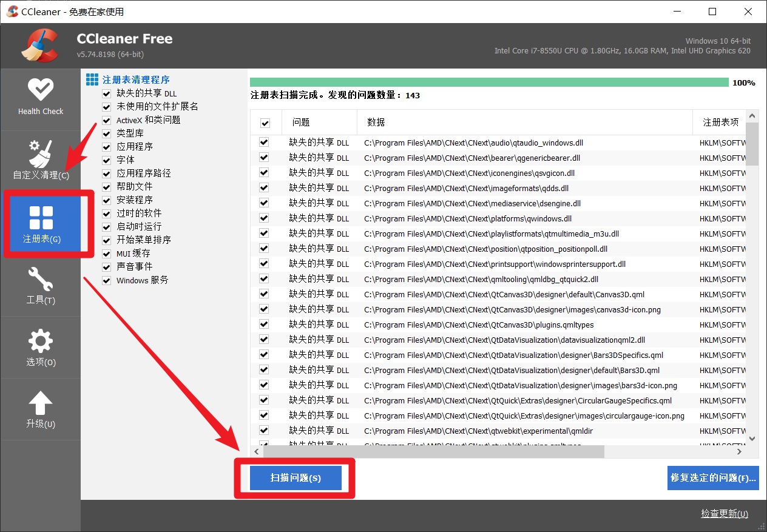Click the 注册表清理程序 heading text
This screenshot has width=767, height=532.
136,79
